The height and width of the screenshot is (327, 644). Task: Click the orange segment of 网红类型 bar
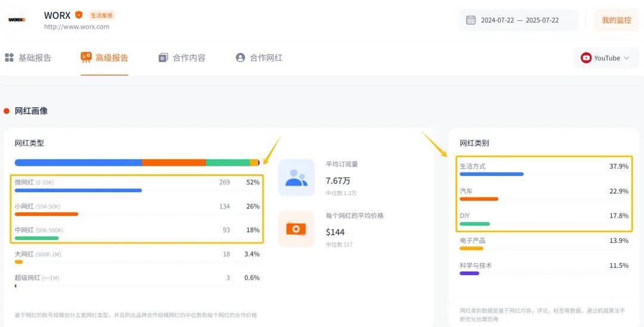174,163
